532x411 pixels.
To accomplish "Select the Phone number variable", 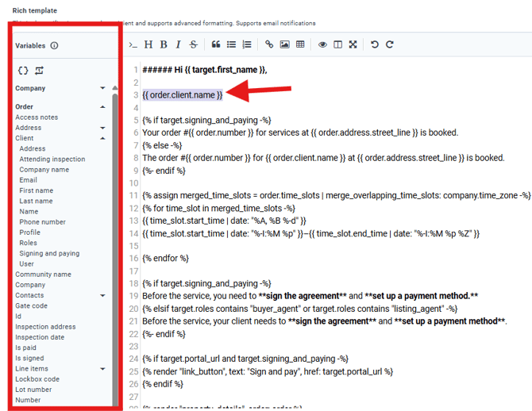I will (x=42, y=222).
